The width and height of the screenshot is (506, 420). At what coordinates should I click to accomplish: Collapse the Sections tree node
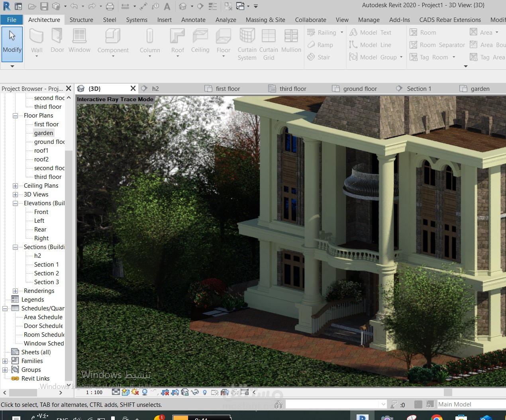point(15,247)
